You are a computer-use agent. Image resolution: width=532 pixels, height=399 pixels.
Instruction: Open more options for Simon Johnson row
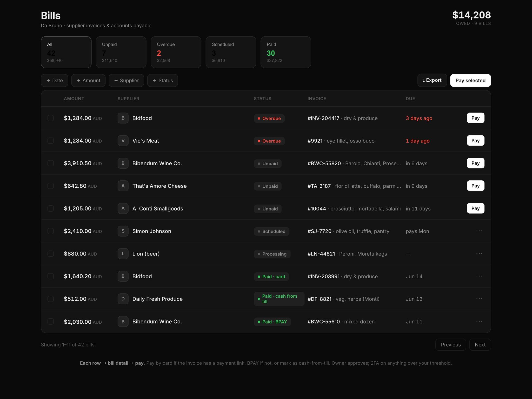point(479,231)
